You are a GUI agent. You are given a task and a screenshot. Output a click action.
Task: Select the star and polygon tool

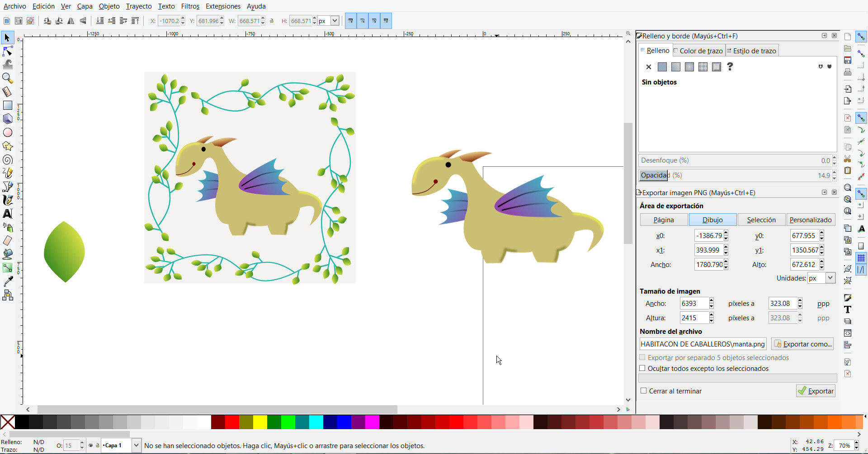point(8,146)
